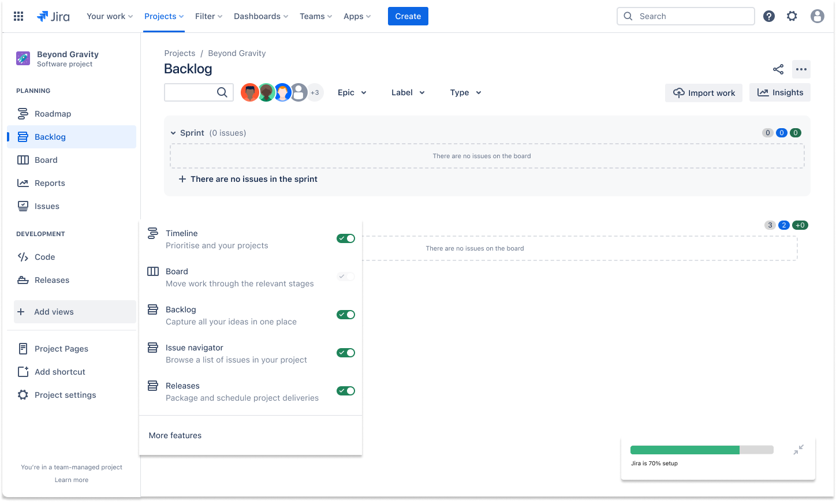
Task: Click the Add views button
Action: (x=75, y=312)
